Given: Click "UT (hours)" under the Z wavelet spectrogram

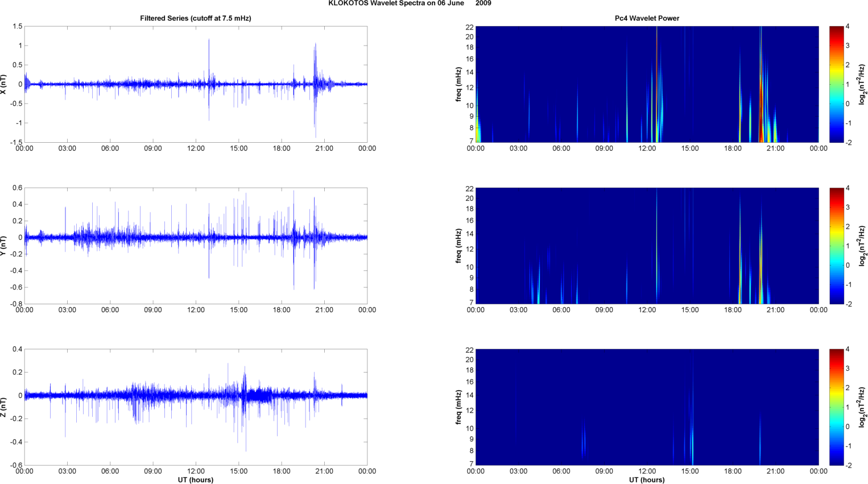Looking at the screenshot, I should tap(647, 480).
